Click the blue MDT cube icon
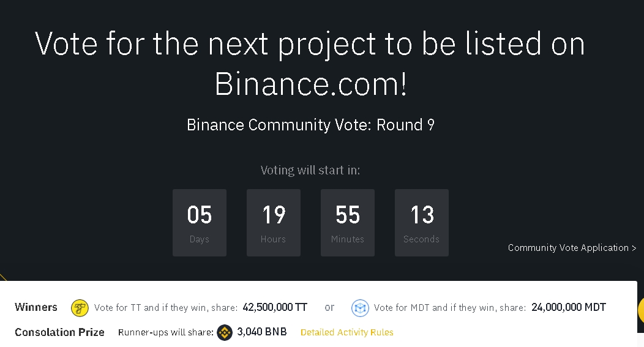644x347 pixels. [x=360, y=308]
